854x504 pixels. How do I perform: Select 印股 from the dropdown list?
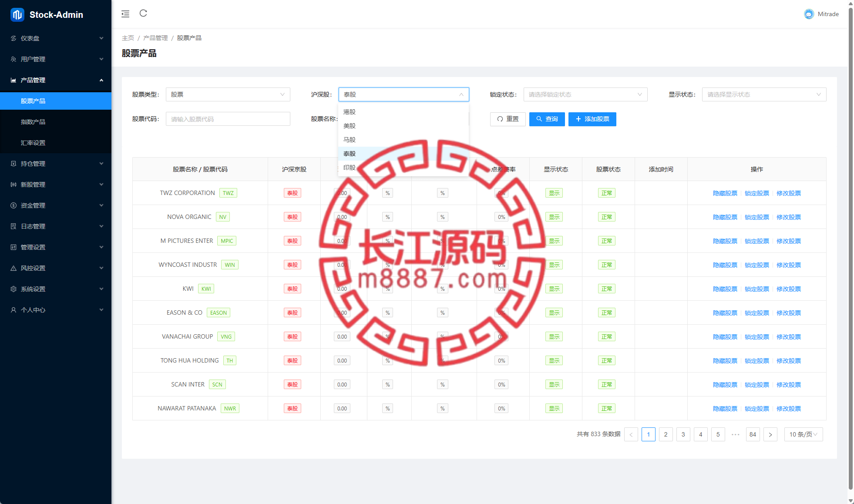coord(403,168)
